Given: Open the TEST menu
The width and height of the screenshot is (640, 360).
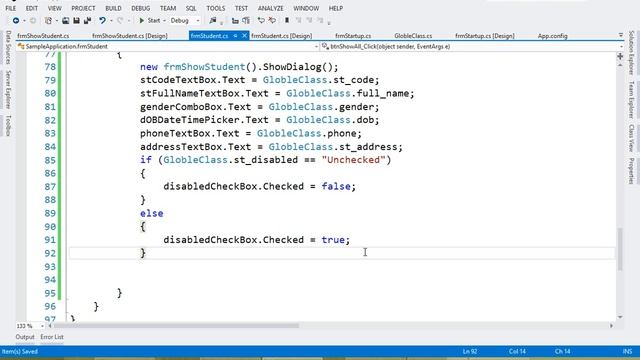Looking at the screenshot, I should pyautogui.click(x=241, y=8).
